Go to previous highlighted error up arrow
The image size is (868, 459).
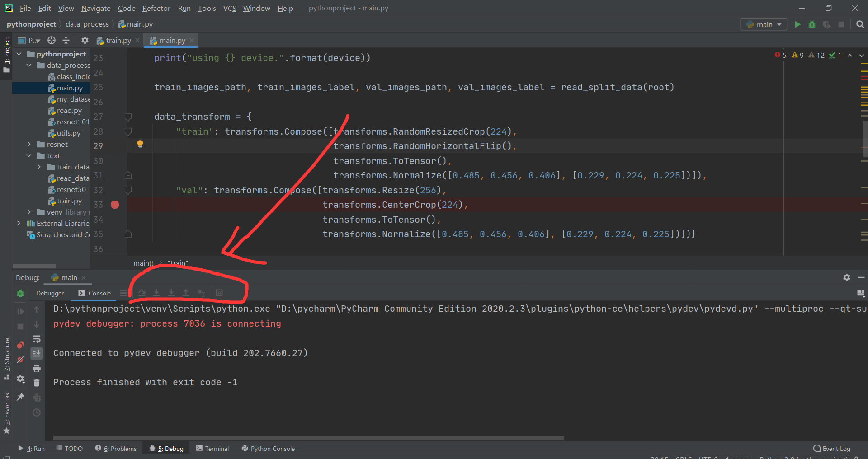[x=850, y=55]
